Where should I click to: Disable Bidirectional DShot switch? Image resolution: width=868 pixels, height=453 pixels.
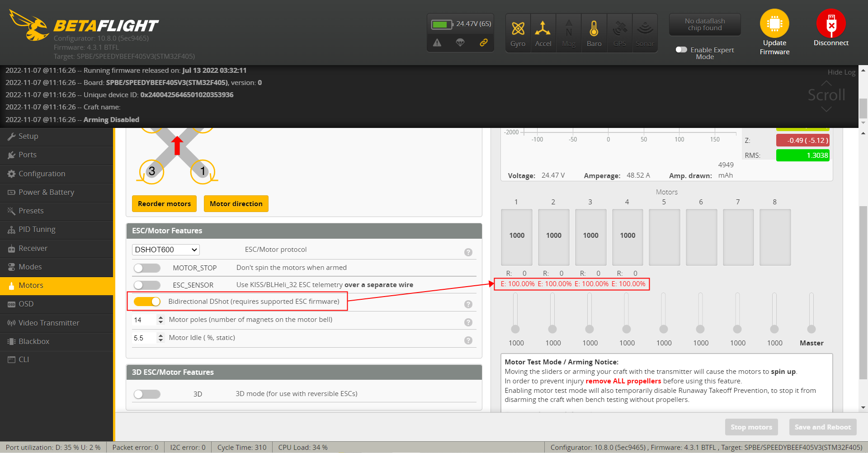[x=147, y=302]
